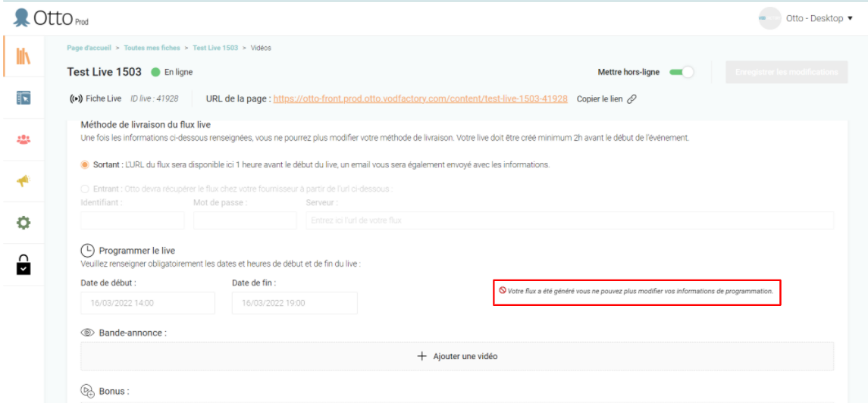This screenshot has height=403, width=868.
Task: Click the eye icon next to Bande-annonce
Action: click(87, 333)
